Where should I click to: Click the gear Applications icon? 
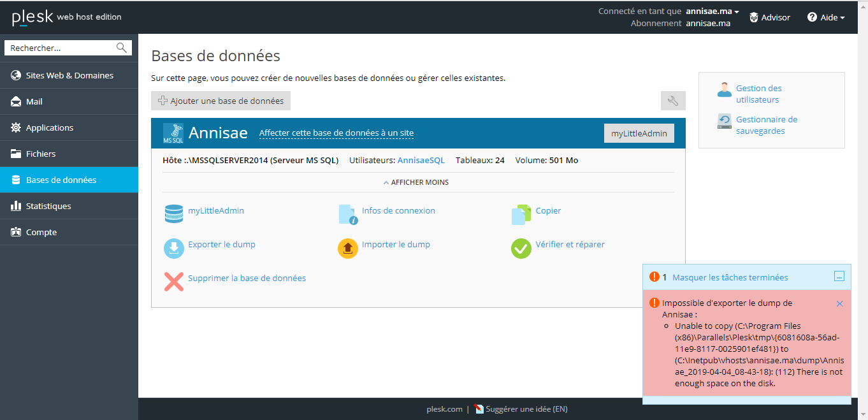tap(16, 127)
